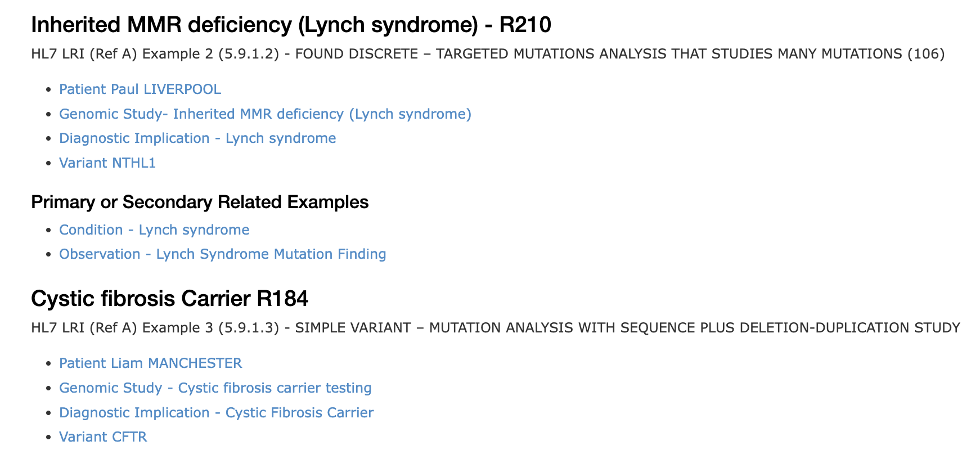Open the Patient Liam MANCHESTER link
Image resolution: width=980 pixels, height=459 pixels.
pos(151,363)
